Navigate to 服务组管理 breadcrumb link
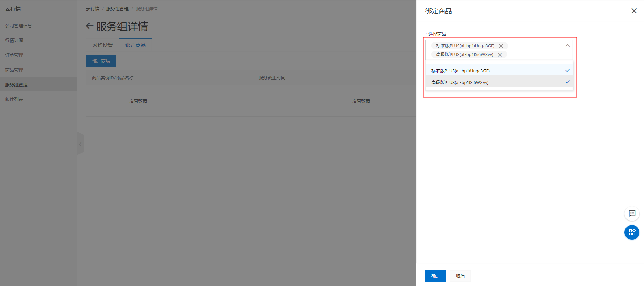644x286 pixels. point(117,9)
